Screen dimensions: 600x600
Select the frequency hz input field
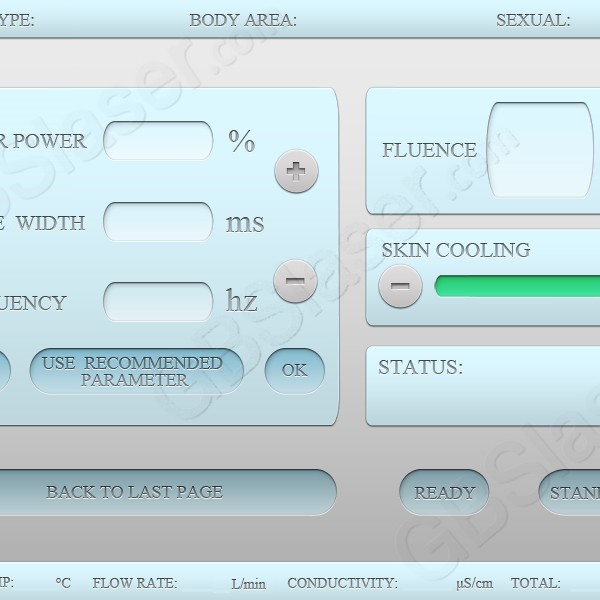pos(158,302)
